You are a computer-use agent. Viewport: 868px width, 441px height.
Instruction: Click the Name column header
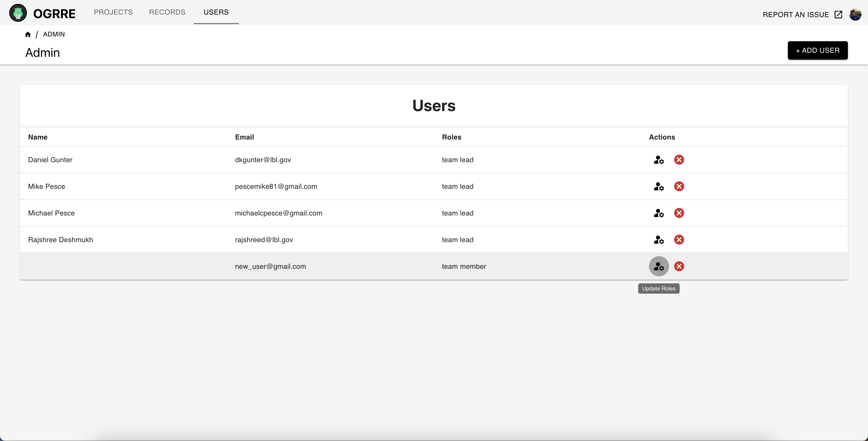[38, 137]
